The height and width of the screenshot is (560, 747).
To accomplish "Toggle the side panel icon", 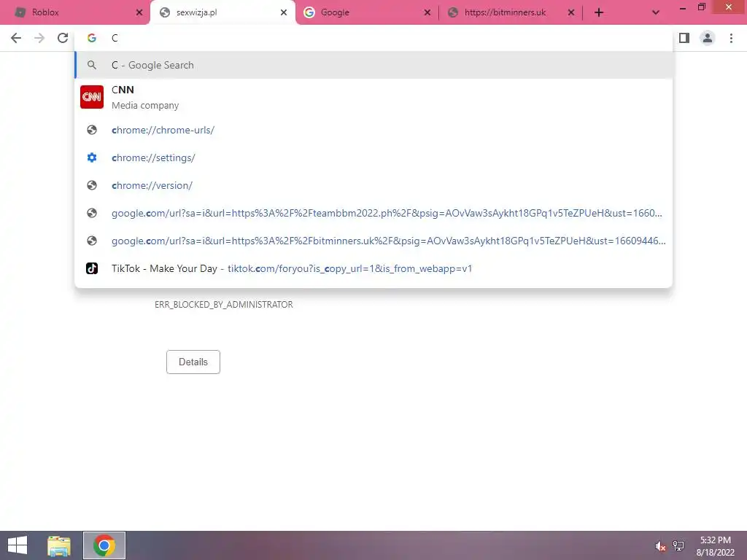I will coord(684,38).
